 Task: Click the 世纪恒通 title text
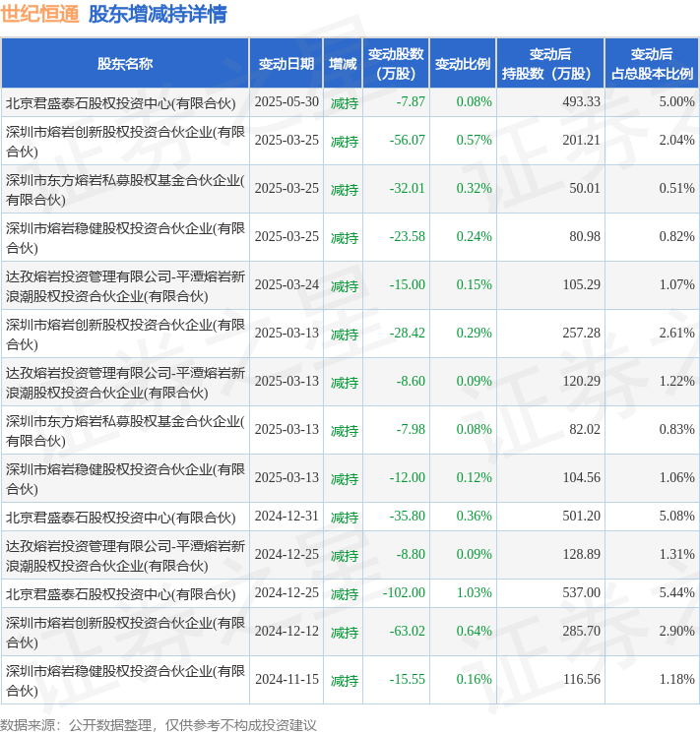[x=39, y=14]
